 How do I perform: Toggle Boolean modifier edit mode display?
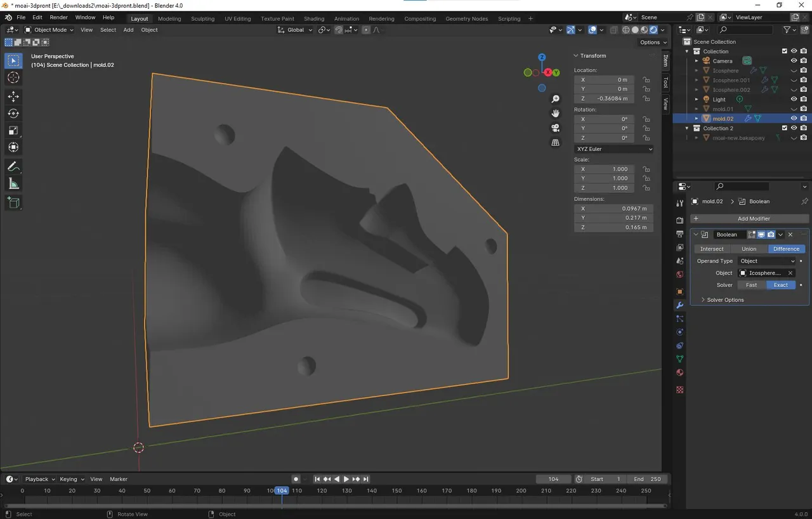752,234
